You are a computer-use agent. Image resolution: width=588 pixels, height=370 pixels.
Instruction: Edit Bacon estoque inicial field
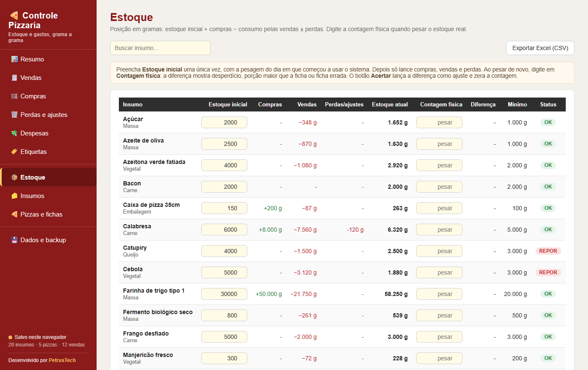(x=224, y=187)
